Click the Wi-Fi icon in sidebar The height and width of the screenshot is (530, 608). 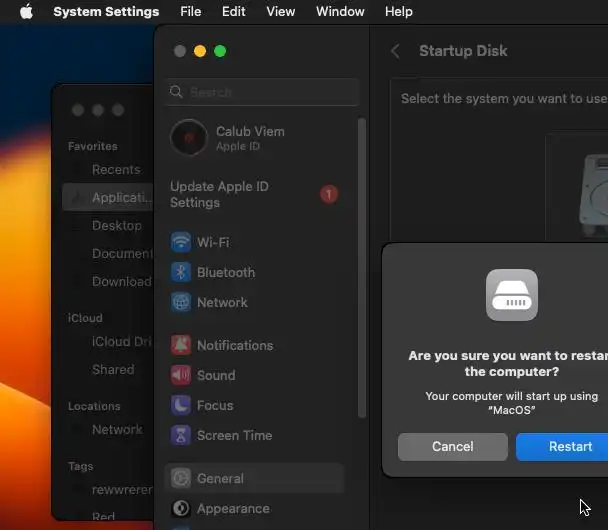181,242
